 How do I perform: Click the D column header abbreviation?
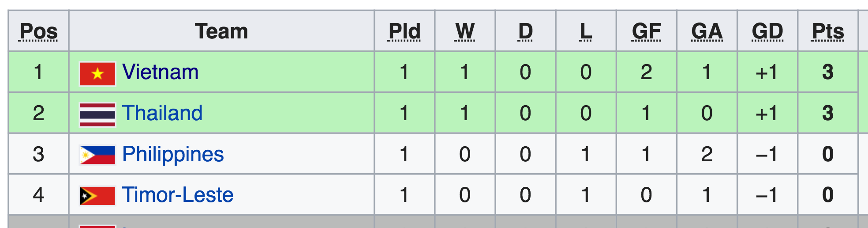click(x=525, y=31)
